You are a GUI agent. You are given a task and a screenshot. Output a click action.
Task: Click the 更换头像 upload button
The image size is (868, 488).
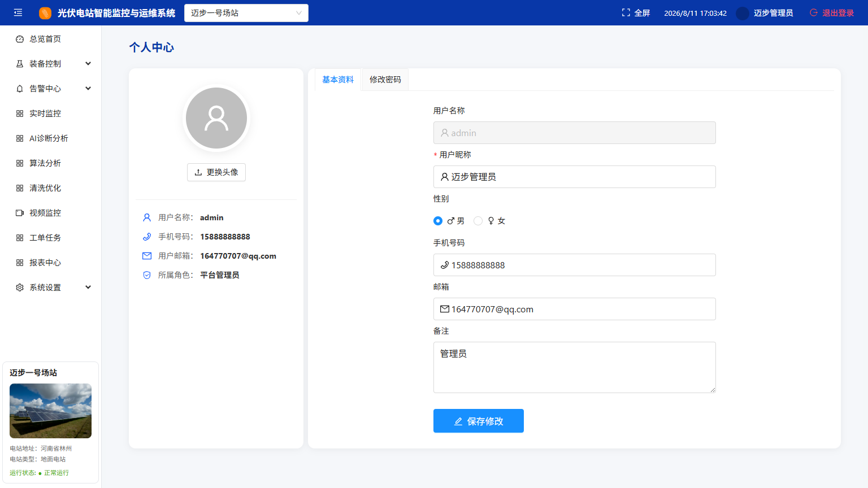pyautogui.click(x=216, y=172)
